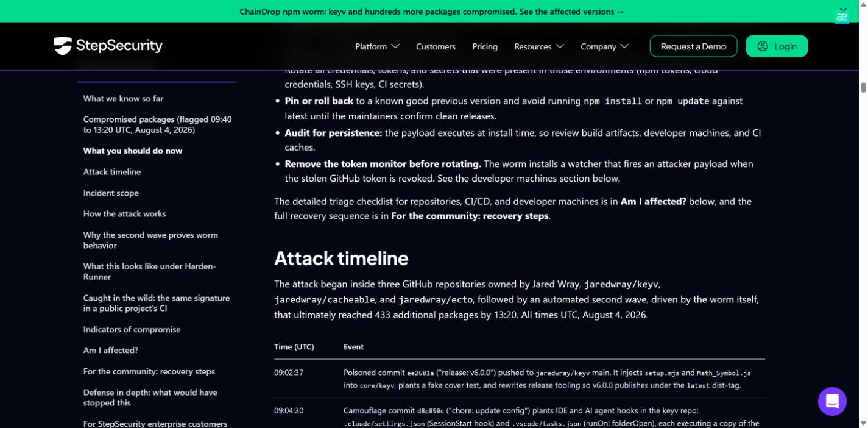Expand the Platform menu chevron

coord(395,46)
